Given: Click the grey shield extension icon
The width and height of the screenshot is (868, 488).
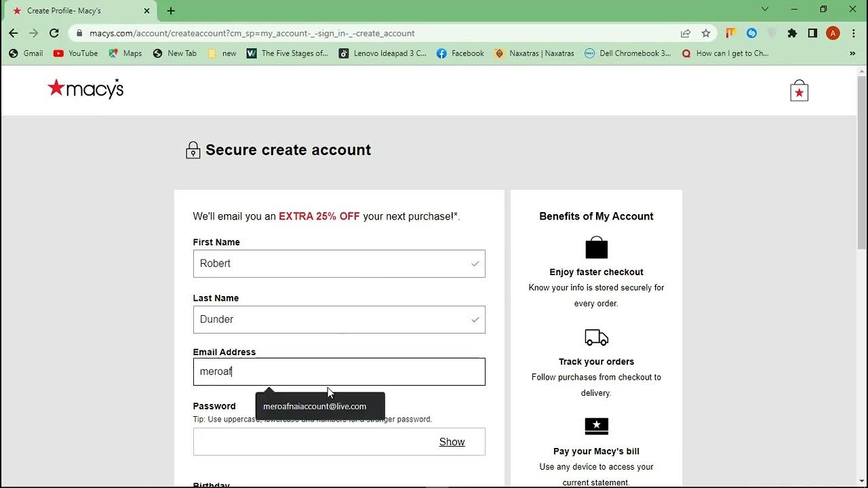Looking at the screenshot, I should coord(772,33).
